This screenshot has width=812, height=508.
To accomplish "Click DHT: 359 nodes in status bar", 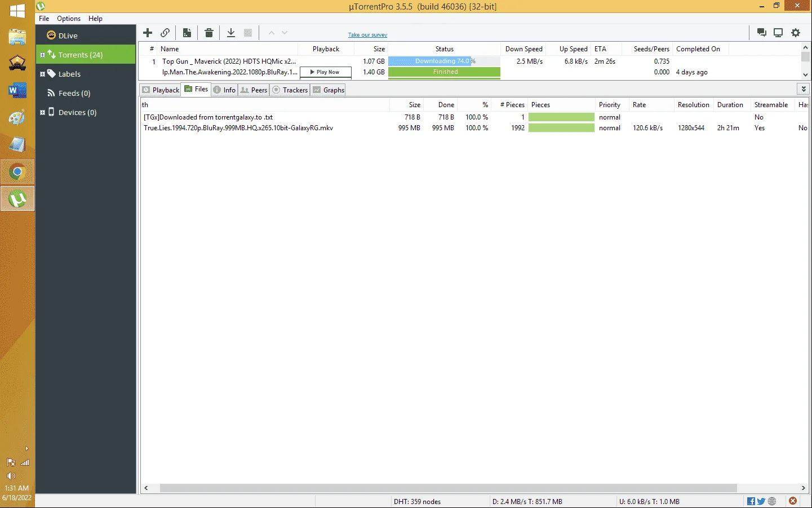I will tap(417, 502).
